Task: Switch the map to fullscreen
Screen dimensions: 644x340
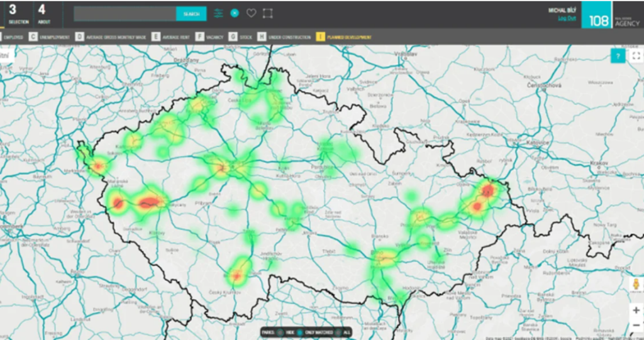Action: (636, 57)
